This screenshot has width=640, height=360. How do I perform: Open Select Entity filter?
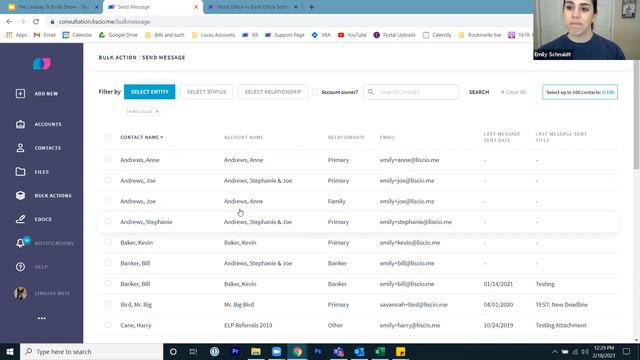(x=149, y=92)
